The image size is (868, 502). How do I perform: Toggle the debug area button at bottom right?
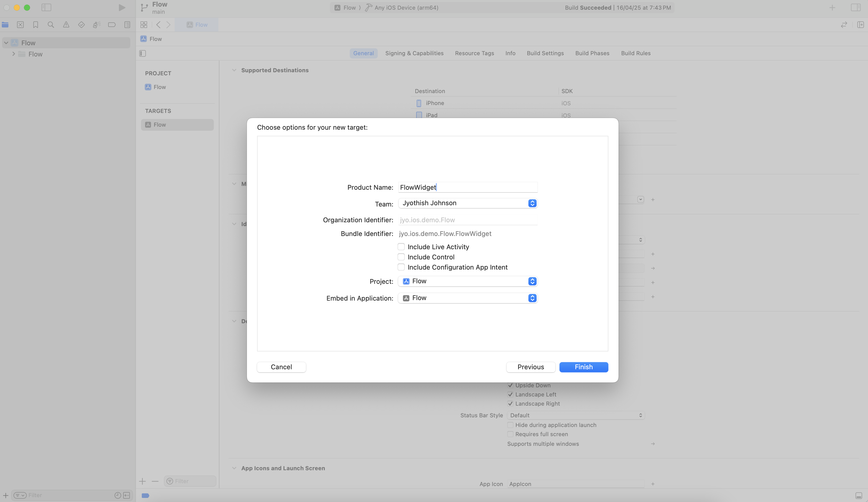[x=859, y=495]
